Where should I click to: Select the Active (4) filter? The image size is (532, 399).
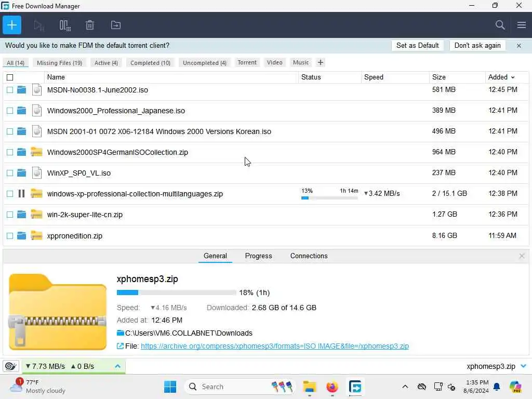[106, 63]
